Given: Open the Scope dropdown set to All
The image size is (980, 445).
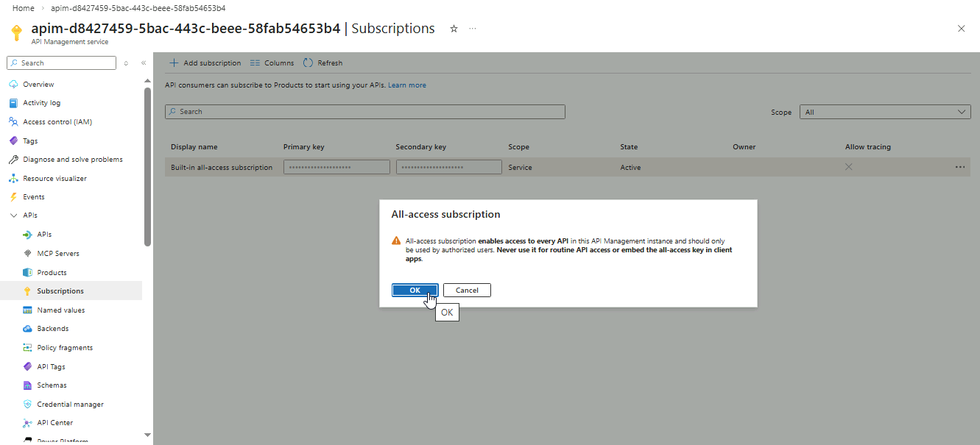Looking at the screenshot, I should click(885, 113).
